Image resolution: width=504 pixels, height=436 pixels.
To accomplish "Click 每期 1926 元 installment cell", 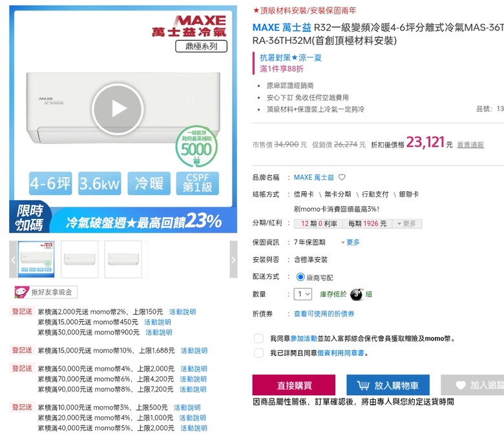I will [x=368, y=223].
